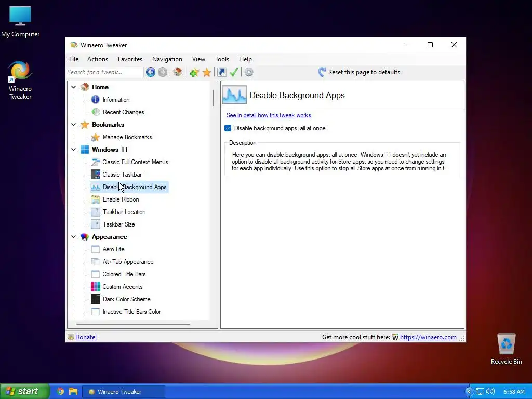Click the green checkmark apply icon
The height and width of the screenshot is (399, 532).
(x=234, y=72)
